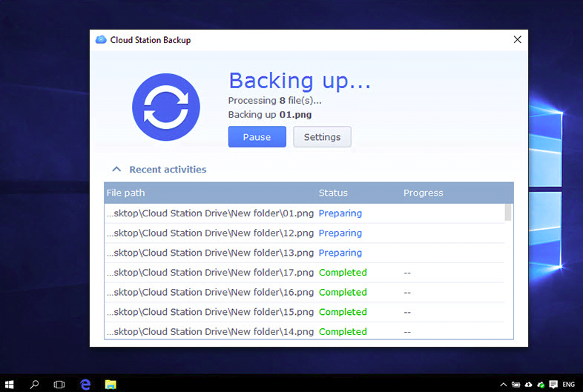Click Preparing status for 13.png
This screenshot has width=583, height=392.
(x=340, y=253)
